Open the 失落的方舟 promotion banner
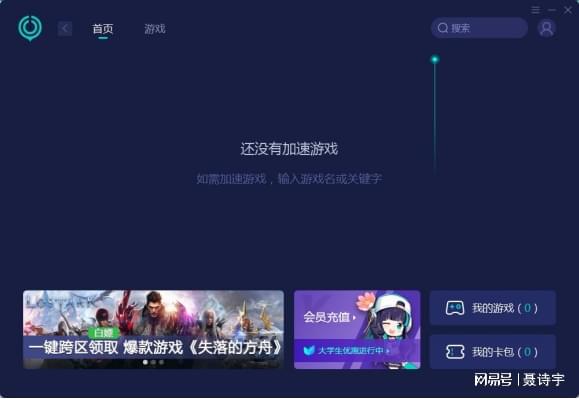This screenshot has width=579, height=399. (x=153, y=329)
